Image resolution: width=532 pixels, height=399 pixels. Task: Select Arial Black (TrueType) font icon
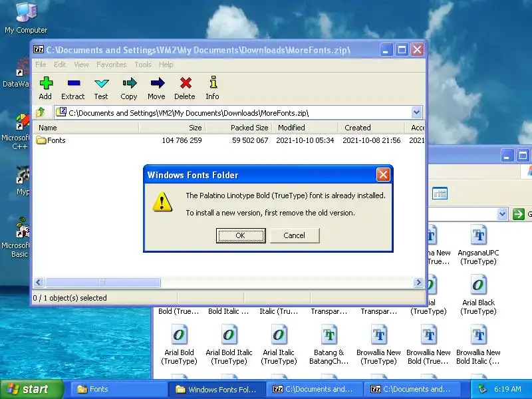(x=478, y=295)
